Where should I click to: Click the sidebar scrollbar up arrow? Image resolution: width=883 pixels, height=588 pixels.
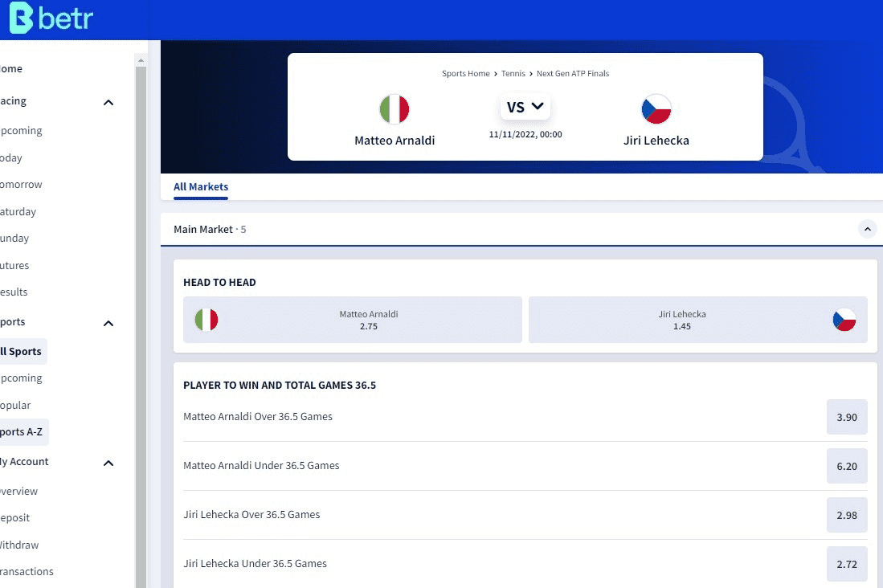(141, 60)
